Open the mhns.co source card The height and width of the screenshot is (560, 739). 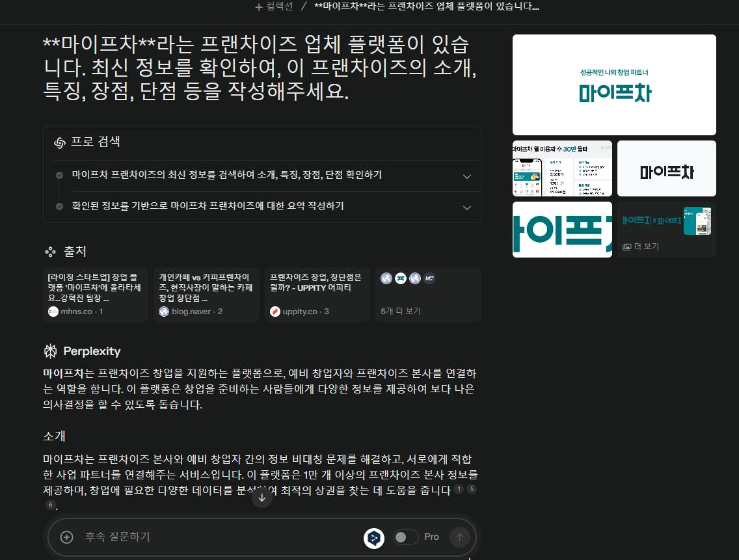click(95, 294)
